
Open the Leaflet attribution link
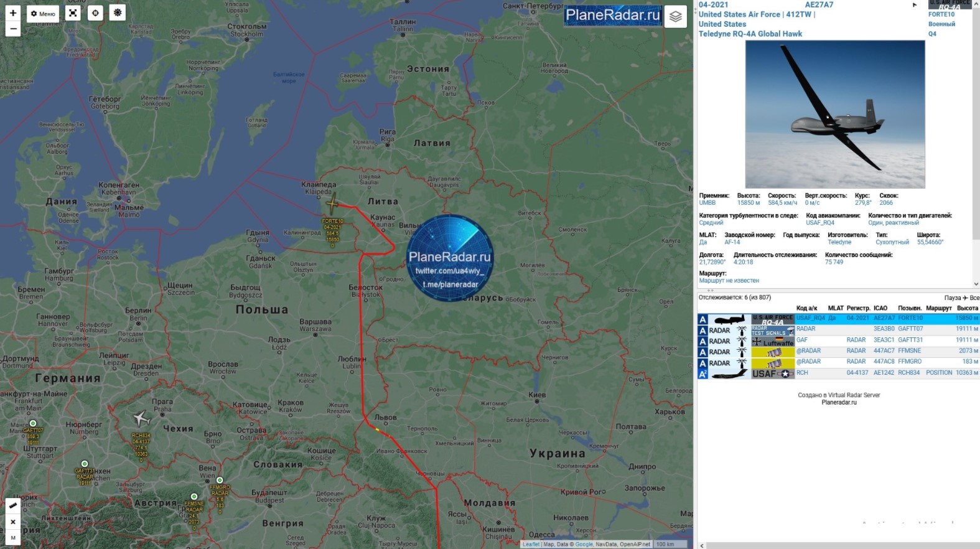[531, 544]
